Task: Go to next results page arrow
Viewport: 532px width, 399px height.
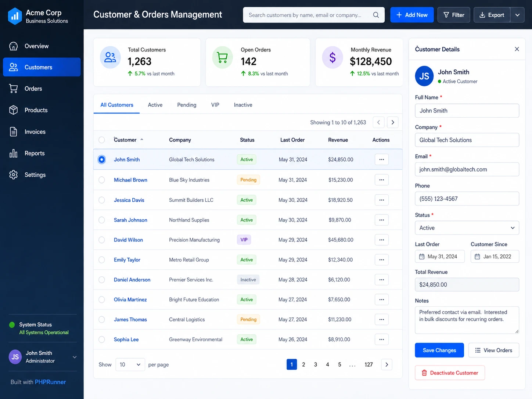Action: click(x=392, y=122)
